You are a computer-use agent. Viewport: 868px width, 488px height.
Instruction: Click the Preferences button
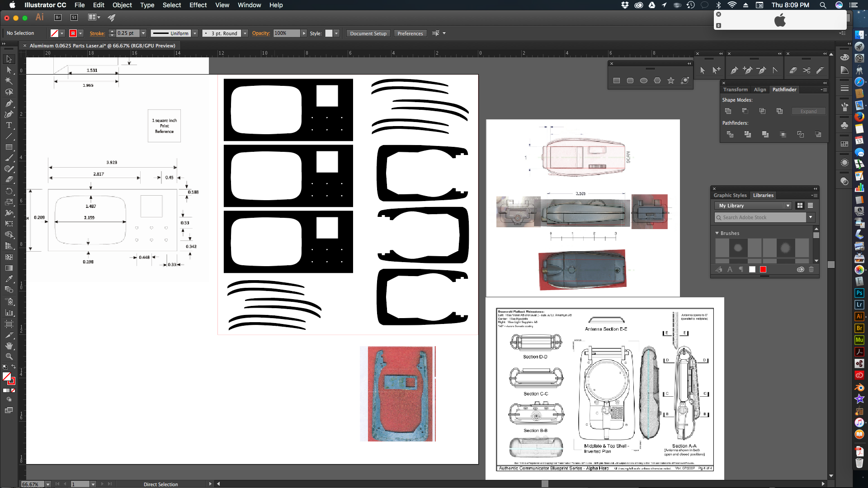coord(410,33)
